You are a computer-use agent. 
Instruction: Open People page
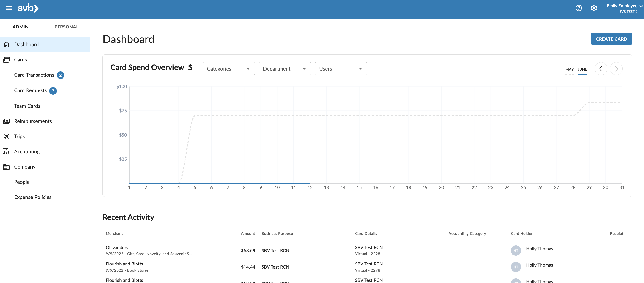[22, 182]
